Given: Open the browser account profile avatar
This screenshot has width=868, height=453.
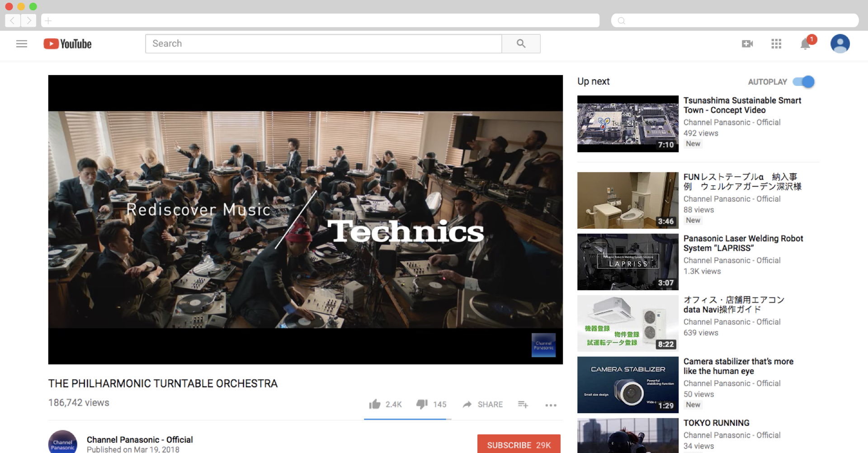Looking at the screenshot, I should click(840, 43).
